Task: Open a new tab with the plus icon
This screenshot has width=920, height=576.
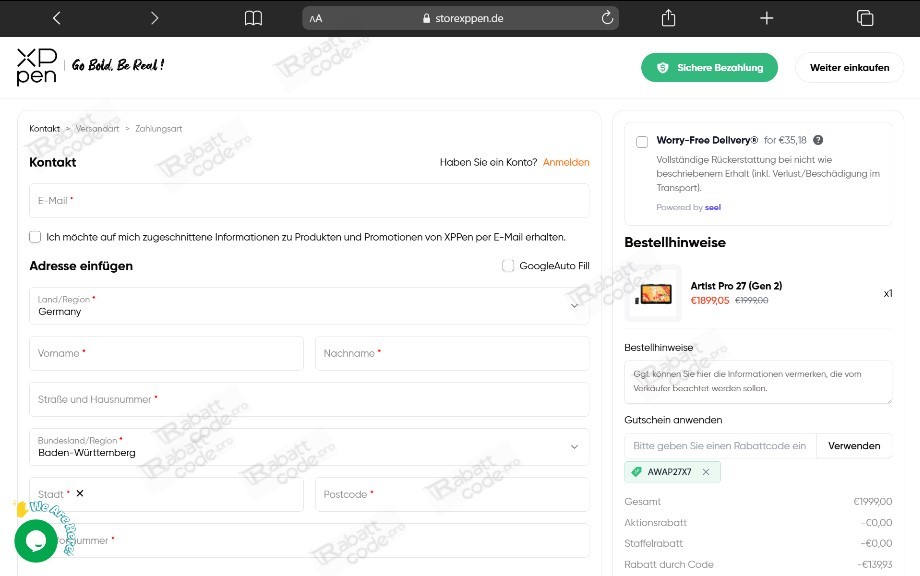Action: [x=766, y=18]
